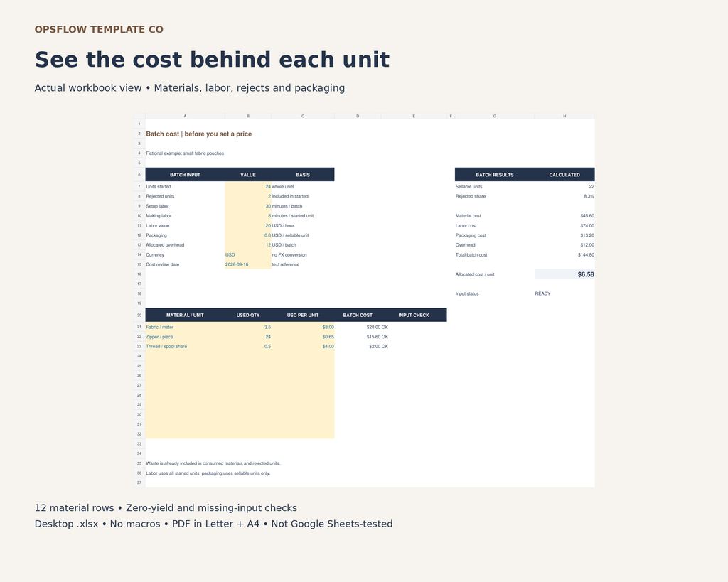Select the Packaging value 0.6 cell

coord(248,235)
